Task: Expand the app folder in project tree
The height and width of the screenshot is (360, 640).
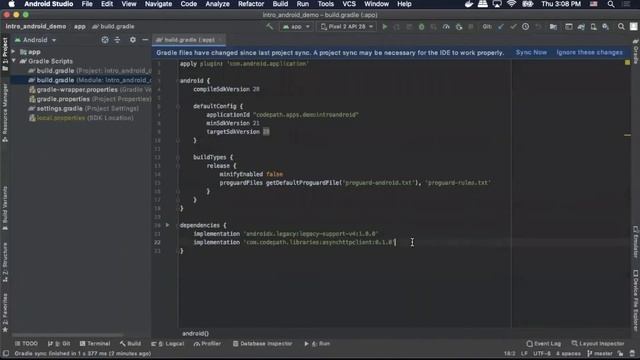Action: (13, 52)
